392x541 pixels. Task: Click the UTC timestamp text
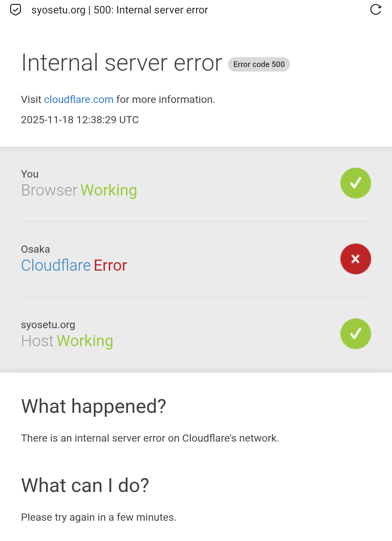point(80,120)
